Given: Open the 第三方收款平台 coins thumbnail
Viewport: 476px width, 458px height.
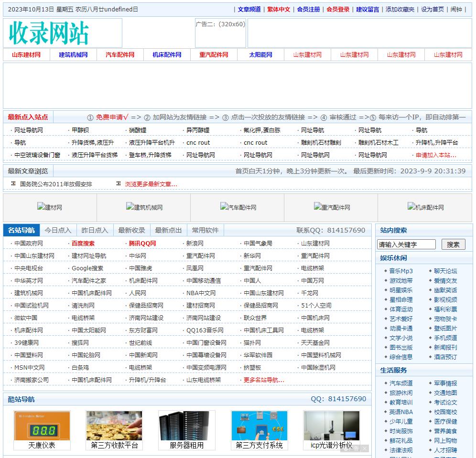Looking at the screenshot, I should point(114,426).
